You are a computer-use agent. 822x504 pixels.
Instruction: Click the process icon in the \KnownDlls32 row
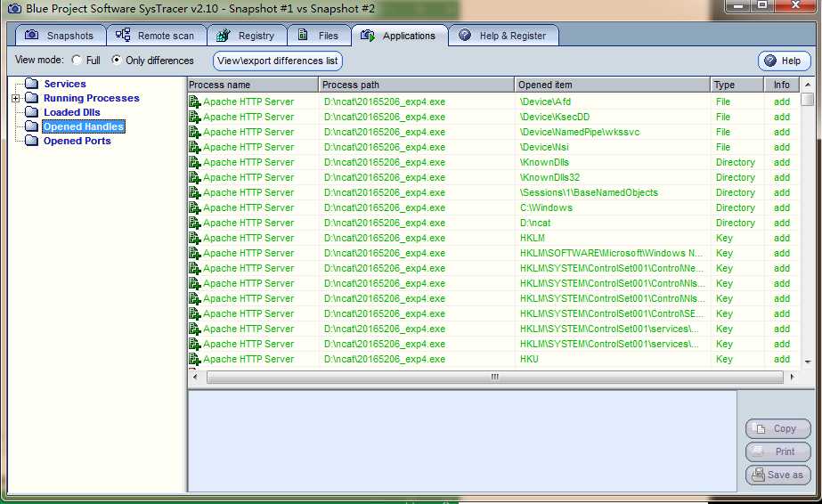194,178
